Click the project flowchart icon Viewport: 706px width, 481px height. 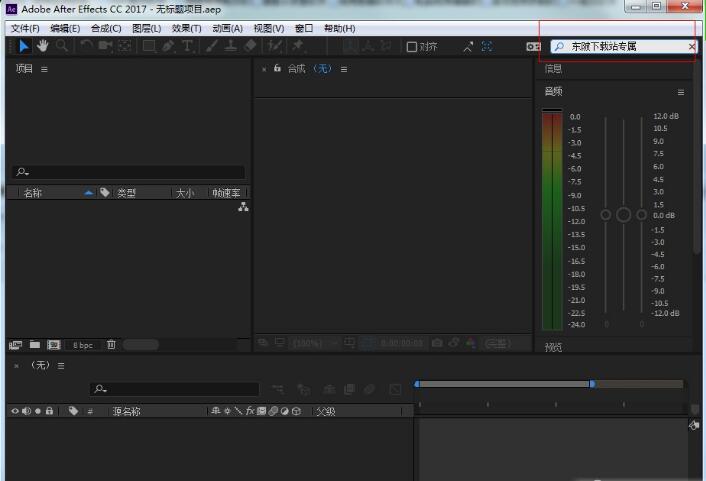[243, 207]
